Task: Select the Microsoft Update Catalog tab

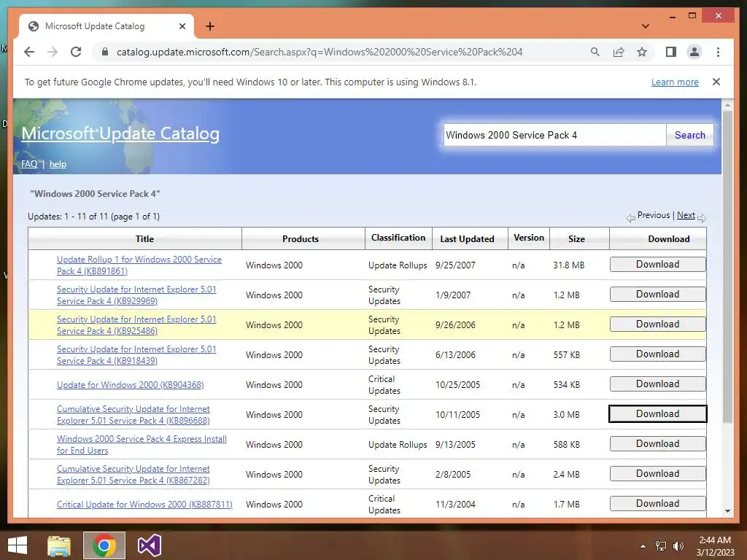Action: (x=107, y=26)
